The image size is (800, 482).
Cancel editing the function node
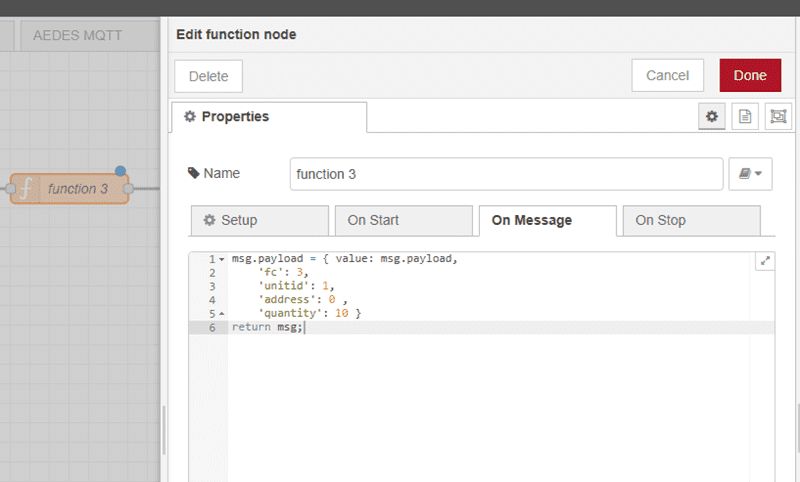pos(667,75)
